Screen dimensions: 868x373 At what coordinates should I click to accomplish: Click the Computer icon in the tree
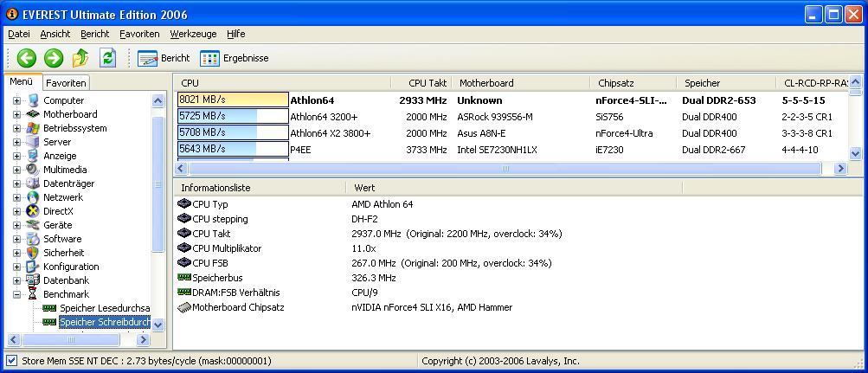(33, 100)
